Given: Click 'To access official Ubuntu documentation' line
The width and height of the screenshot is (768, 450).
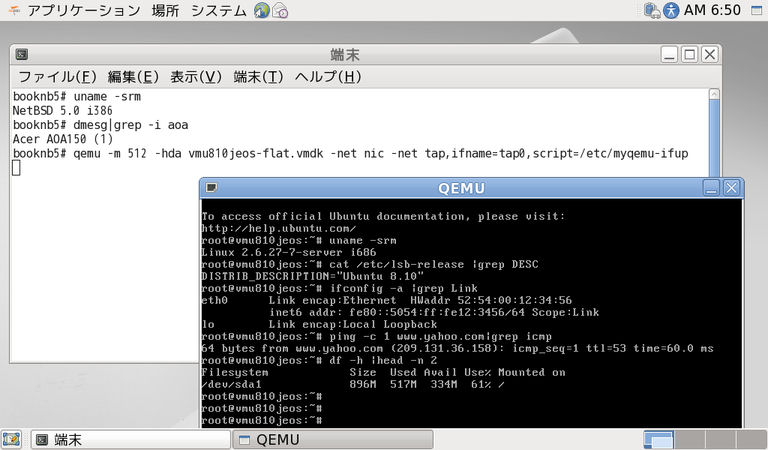Looking at the screenshot, I should [x=384, y=216].
